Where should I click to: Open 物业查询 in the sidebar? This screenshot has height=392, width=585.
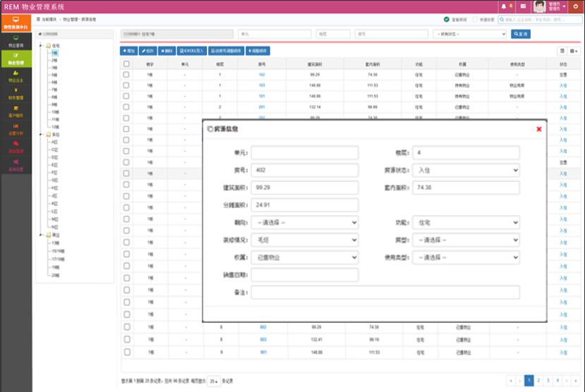pos(16,41)
